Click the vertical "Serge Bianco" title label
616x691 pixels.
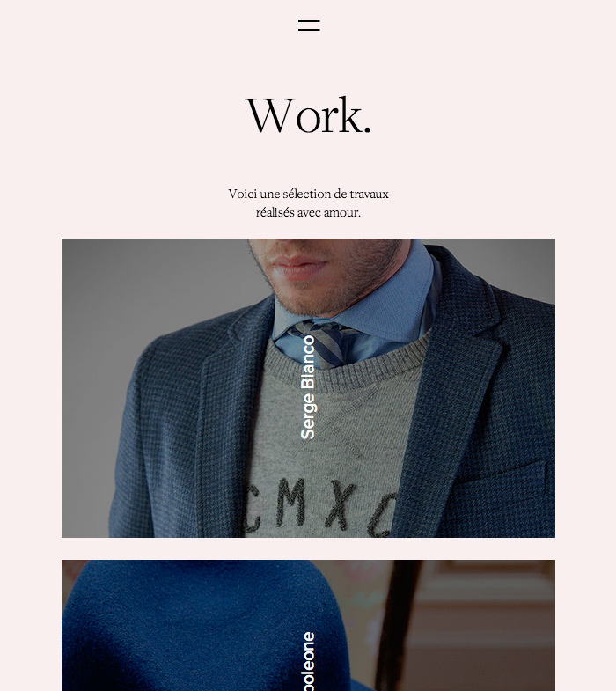(308, 387)
